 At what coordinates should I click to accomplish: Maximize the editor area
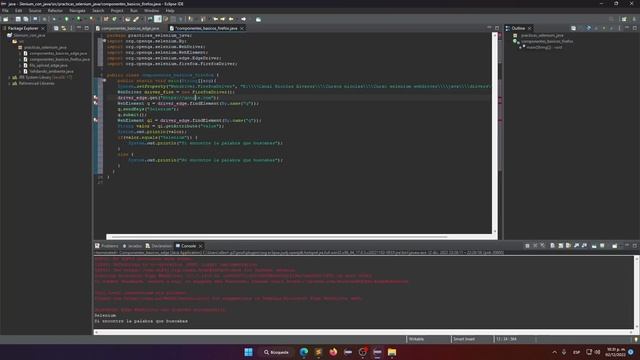tap(497, 28)
